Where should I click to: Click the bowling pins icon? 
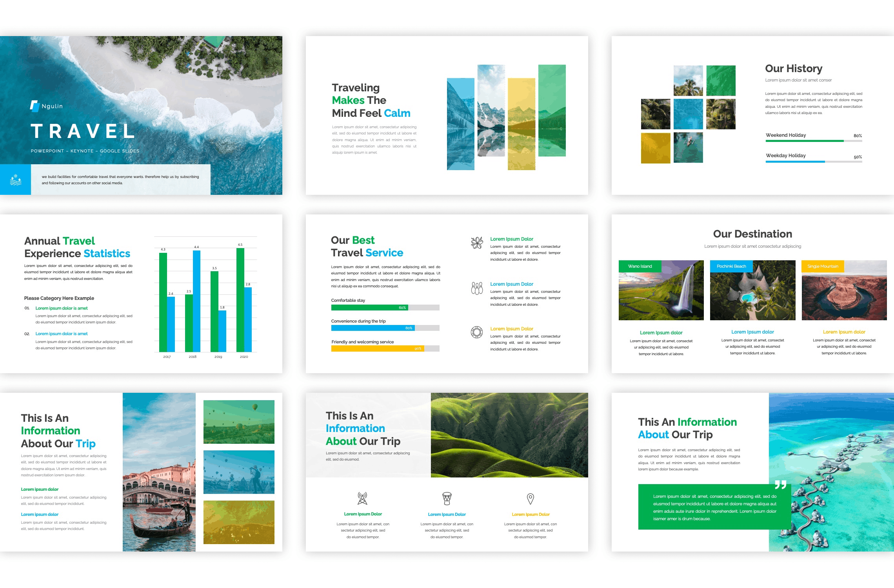click(477, 288)
